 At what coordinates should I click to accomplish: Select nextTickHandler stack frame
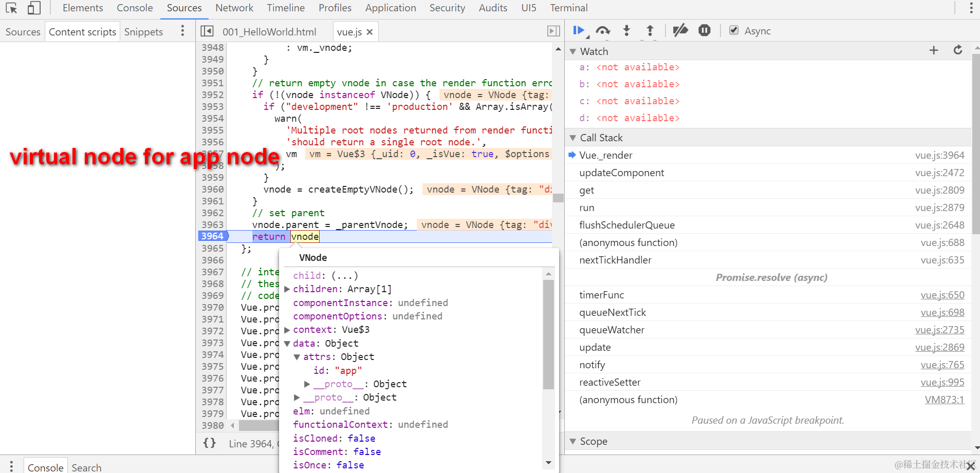coord(768,260)
